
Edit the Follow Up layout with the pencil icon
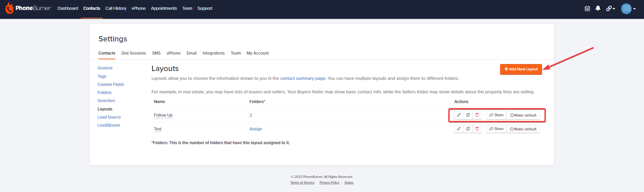tap(459, 115)
